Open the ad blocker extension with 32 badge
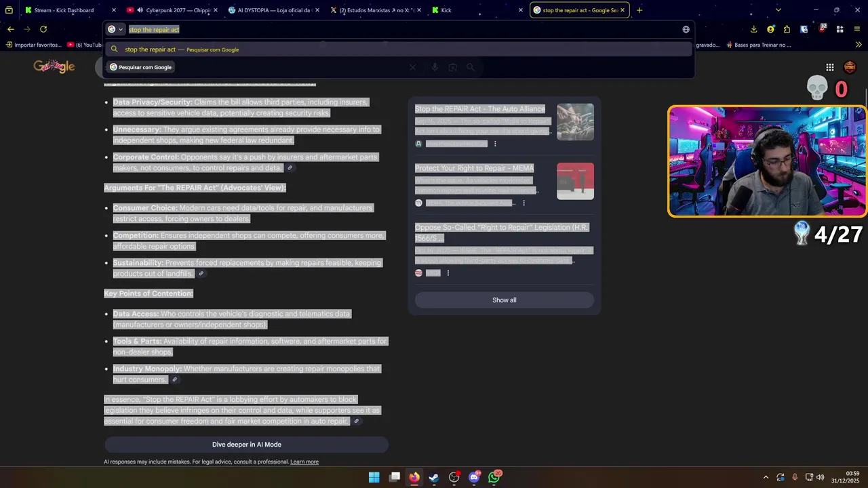The width and height of the screenshot is (868, 488). pyautogui.click(x=822, y=29)
